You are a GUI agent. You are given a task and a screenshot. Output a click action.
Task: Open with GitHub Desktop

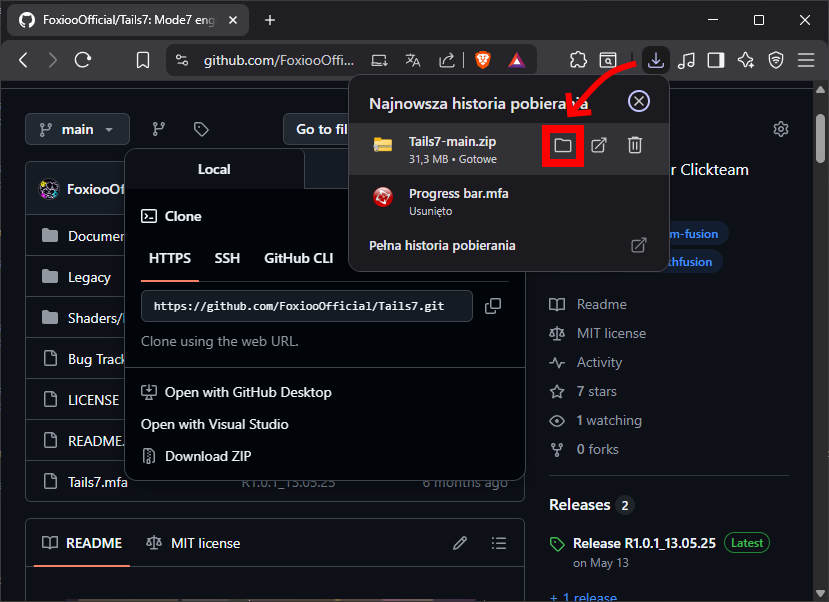[247, 392]
